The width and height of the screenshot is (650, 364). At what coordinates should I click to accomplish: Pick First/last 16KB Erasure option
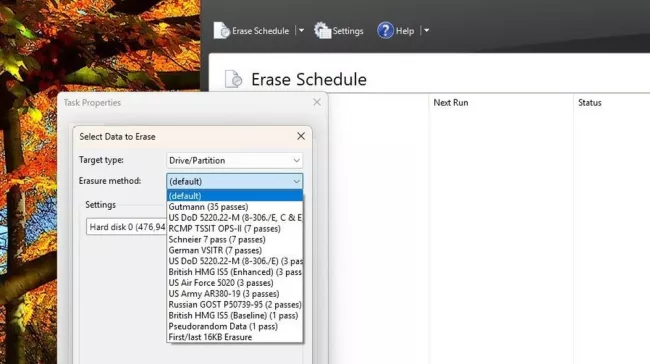(x=235, y=337)
